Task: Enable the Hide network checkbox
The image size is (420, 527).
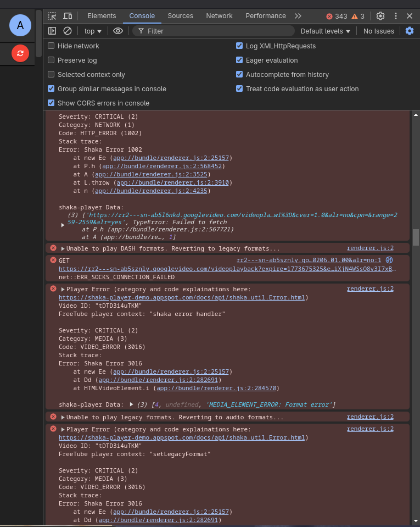Action: (52, 46)
